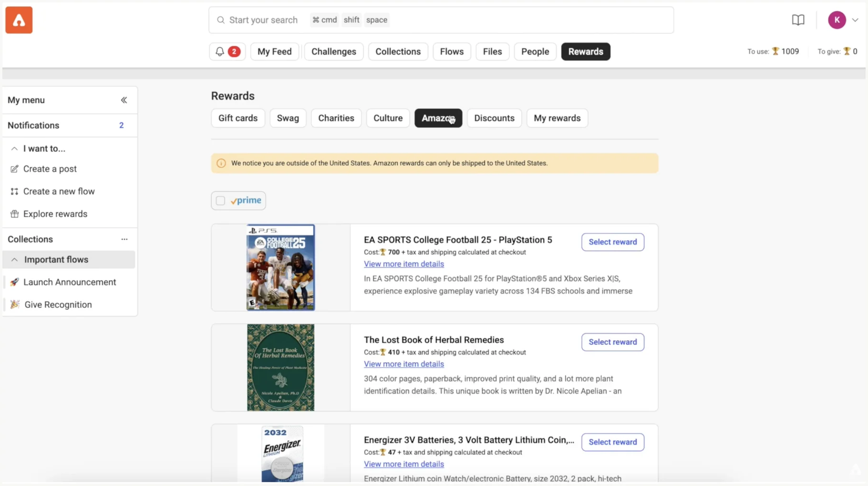Open the Give Recognition flow

[x=58, y=304]
